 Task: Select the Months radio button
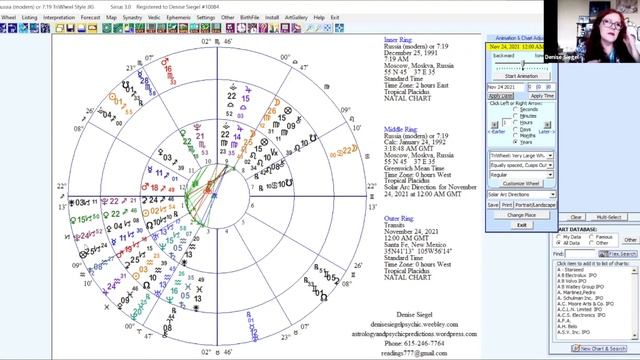pyautogui.click(x=516, y=136)
